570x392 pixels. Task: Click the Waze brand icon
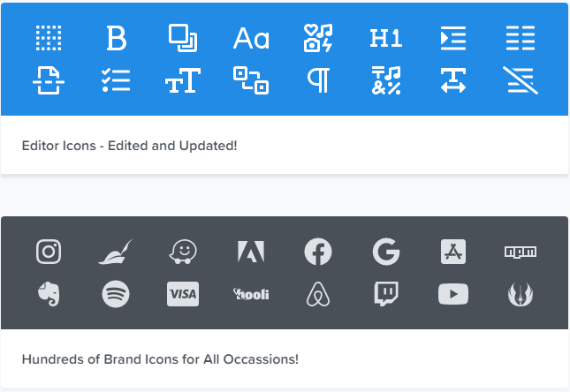(x=183, y=252)
